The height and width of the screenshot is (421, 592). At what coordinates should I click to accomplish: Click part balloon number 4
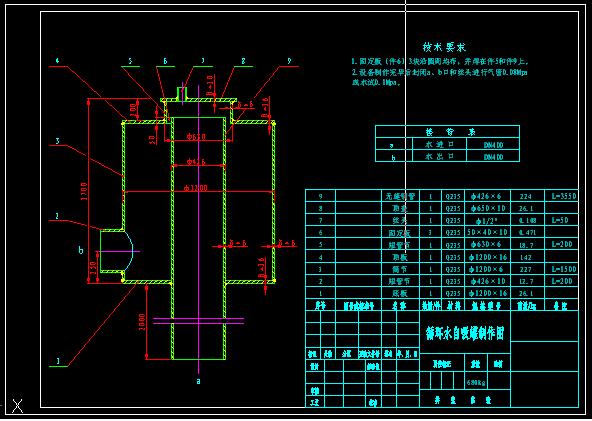[57, 60]
